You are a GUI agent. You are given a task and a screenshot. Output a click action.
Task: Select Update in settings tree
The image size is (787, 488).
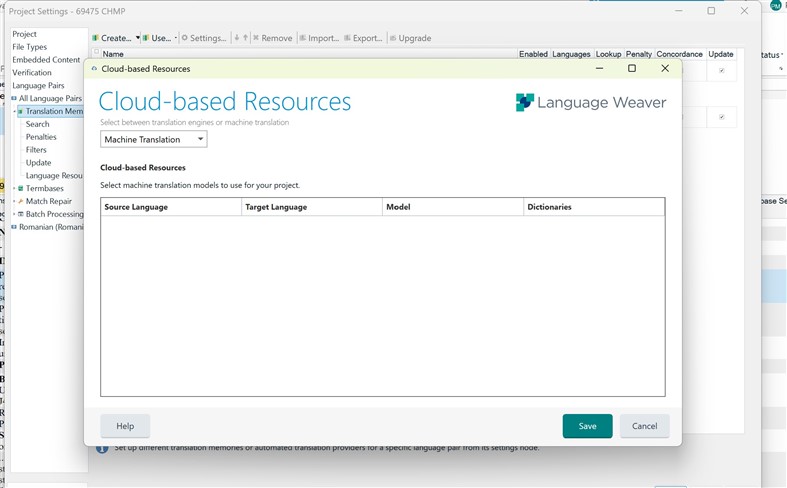(x=39, y=163)
